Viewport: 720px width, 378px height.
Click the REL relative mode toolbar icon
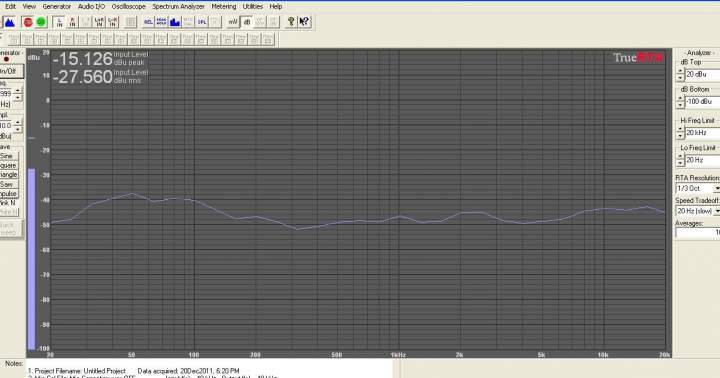148,22
